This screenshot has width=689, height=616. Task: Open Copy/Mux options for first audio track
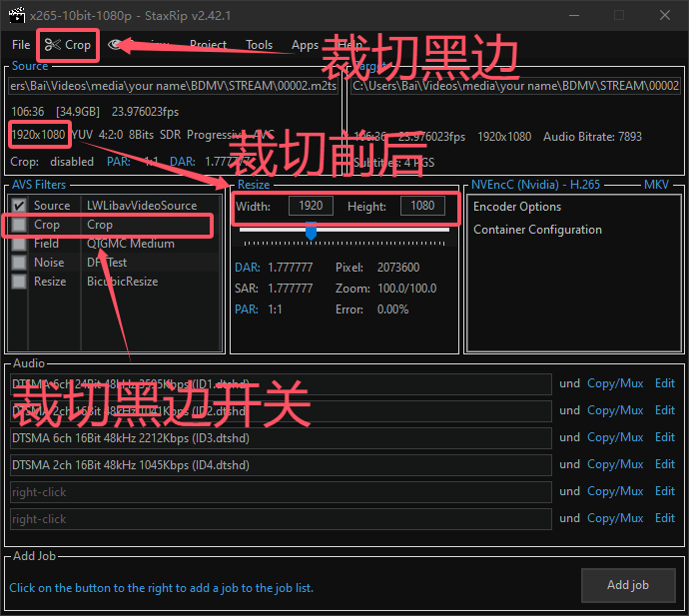[615, 383]
